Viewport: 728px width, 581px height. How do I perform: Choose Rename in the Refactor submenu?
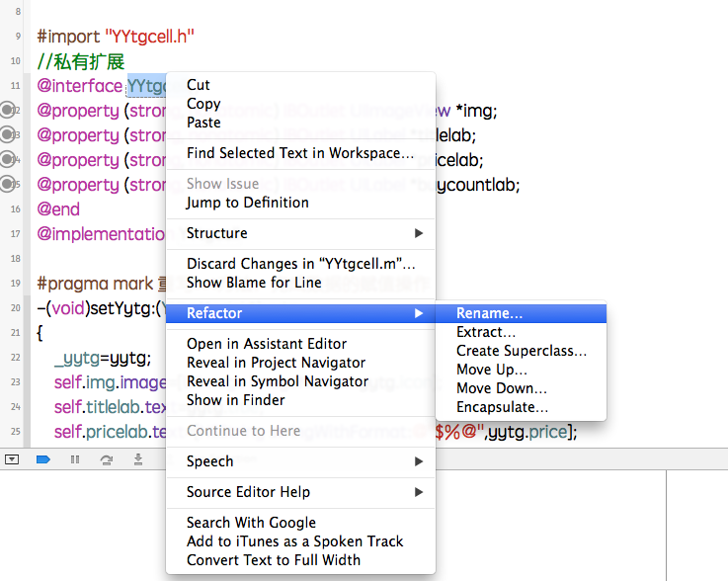coord(521,313)
